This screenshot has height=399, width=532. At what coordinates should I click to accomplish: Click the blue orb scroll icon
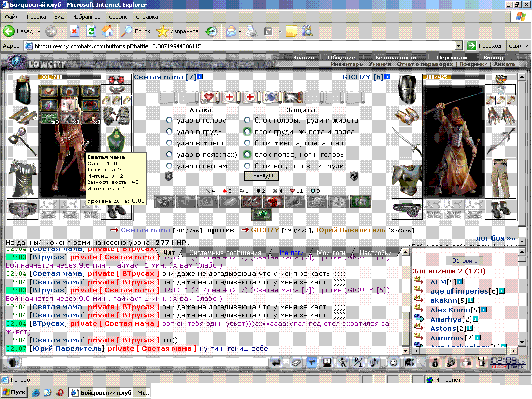[x=271, y=97]
